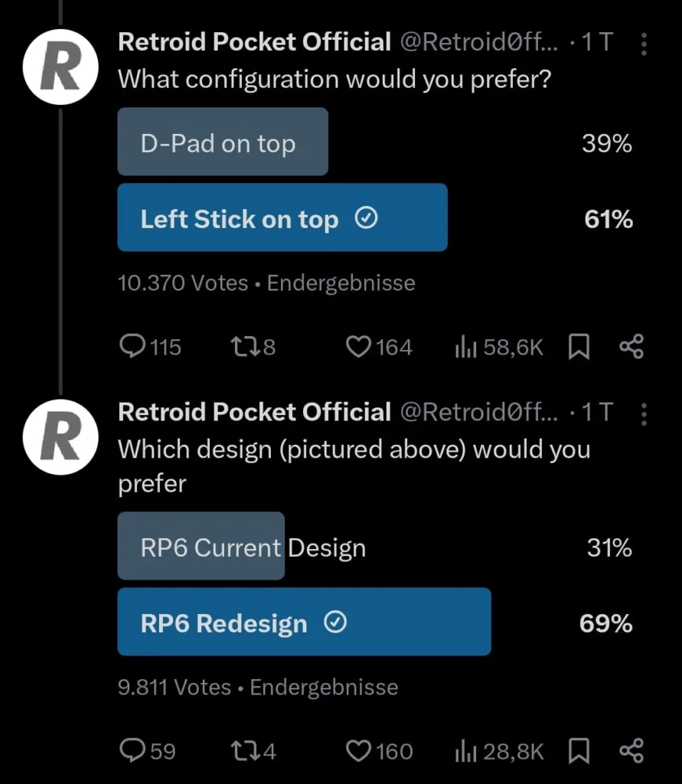
Task: Bookmark the configuration poll tweet
Action: pos(579,347)
